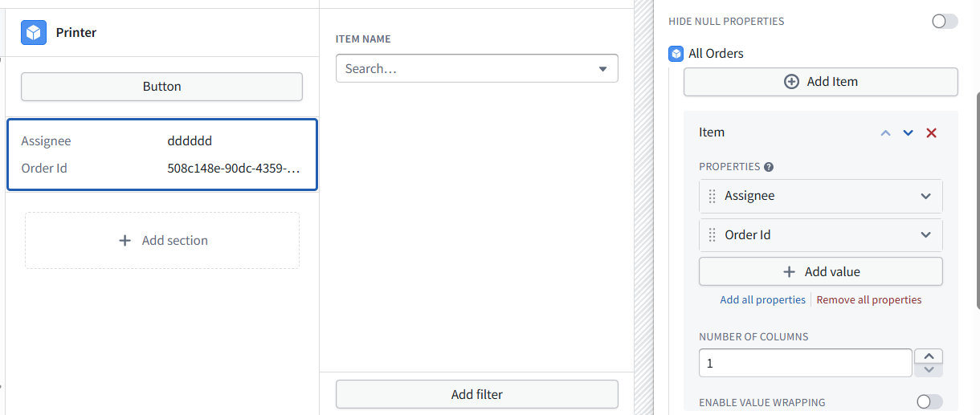This screenshot has width=980, height=415.
Task: Click the Assignee property drag handle
Action: pyautogui.click(x=712, y=196)
